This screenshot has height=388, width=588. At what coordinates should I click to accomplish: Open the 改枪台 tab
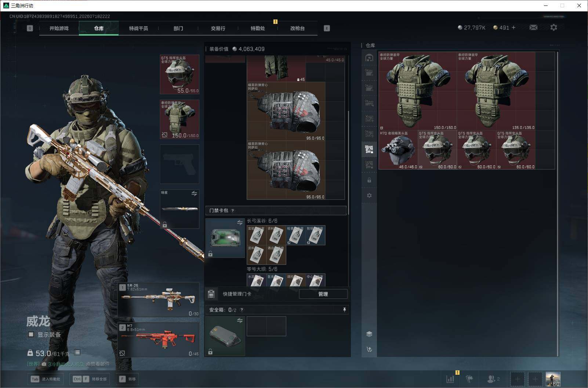tap(297, 28)
